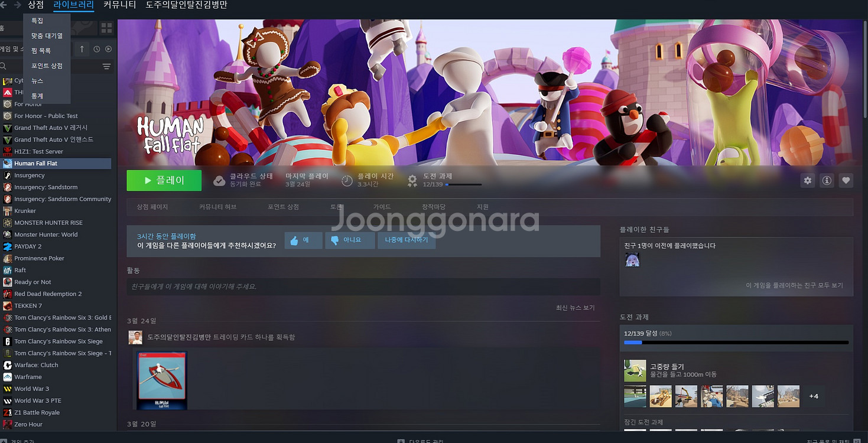Click the 12/139 achievement progress bar
Viewport: 868px width, 443px height.
[x=736, y=343]
